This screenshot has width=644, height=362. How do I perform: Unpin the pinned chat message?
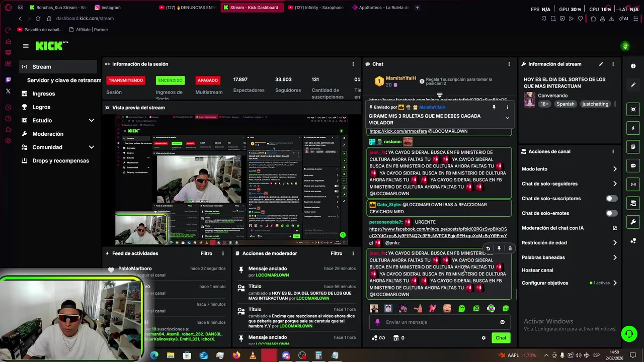(494, 107)
